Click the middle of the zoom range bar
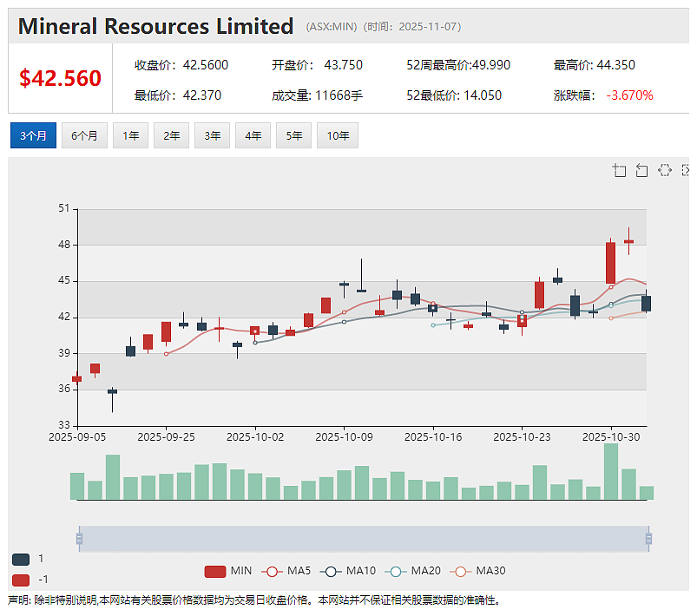The image size is (697, 616). pos(364,539)
